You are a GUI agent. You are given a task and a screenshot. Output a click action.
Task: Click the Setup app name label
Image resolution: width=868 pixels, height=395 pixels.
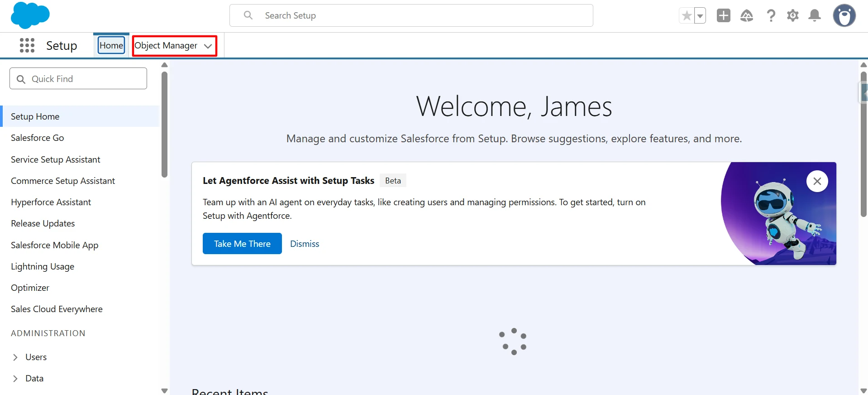tap(62, 46)
